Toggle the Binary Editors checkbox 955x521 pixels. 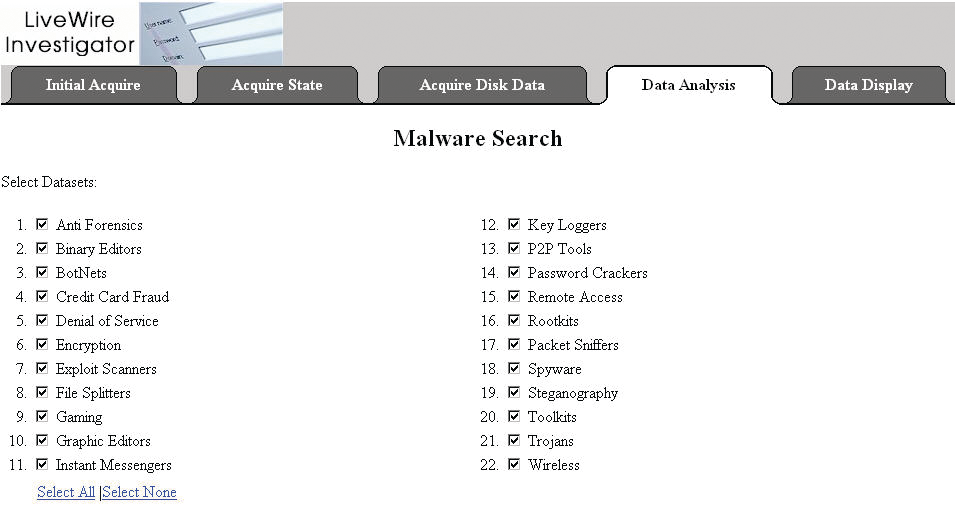pyautogui.click(x=42, y=248)
